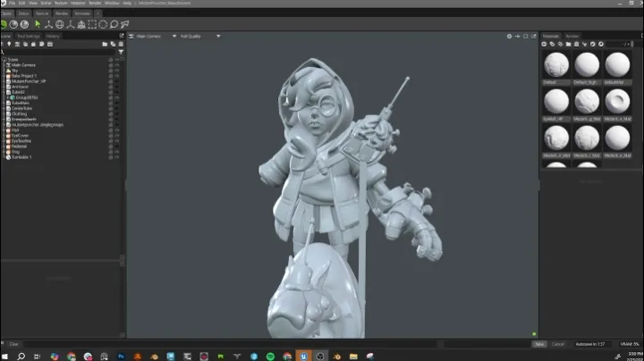The image size is (644, 361).
Task: Expand the Pedestal group node
Action: (4, 147)
